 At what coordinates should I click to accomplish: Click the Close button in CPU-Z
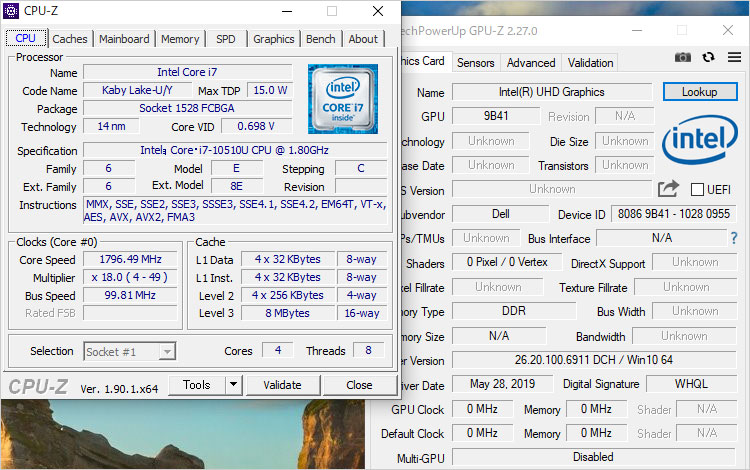(x=359, y=385)
